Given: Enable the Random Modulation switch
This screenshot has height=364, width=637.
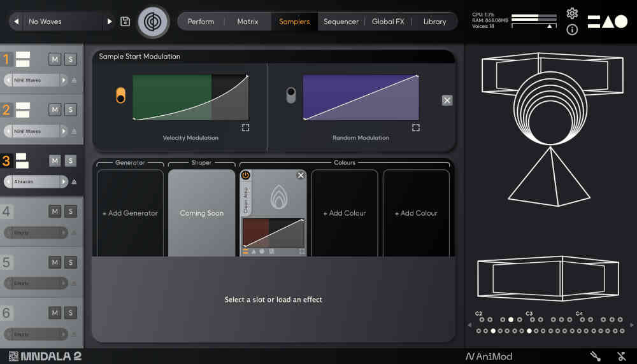Looking at the screenshot, I should [291, 96].
